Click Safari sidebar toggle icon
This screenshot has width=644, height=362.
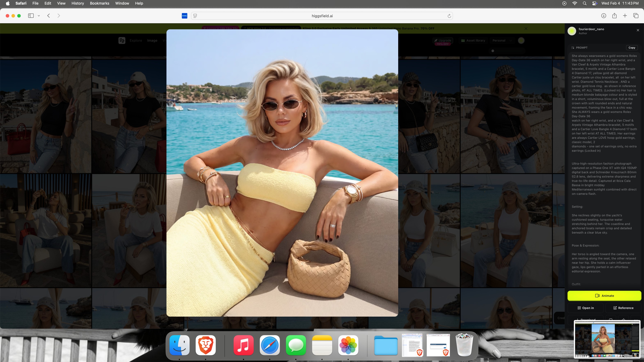pos(31,16)
